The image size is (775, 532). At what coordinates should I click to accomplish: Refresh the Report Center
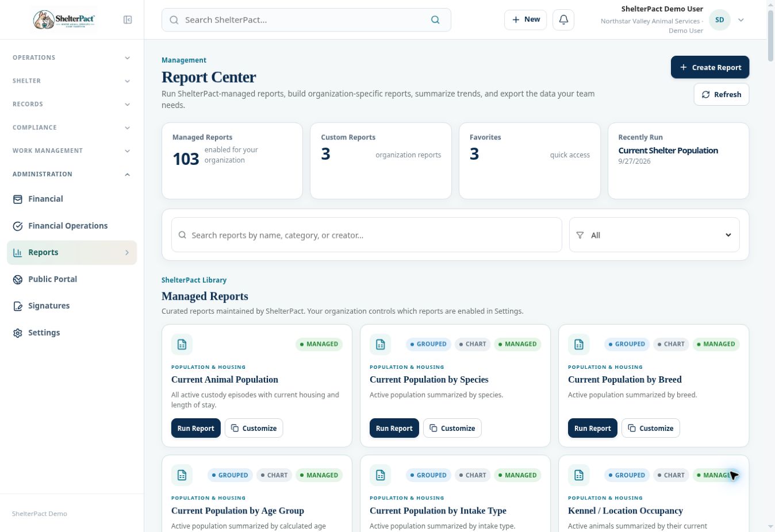[x=722, y=95]
